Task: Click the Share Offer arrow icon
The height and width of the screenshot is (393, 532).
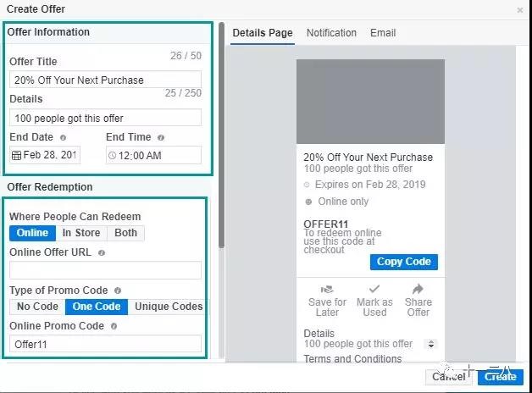Action: point(418,289)
